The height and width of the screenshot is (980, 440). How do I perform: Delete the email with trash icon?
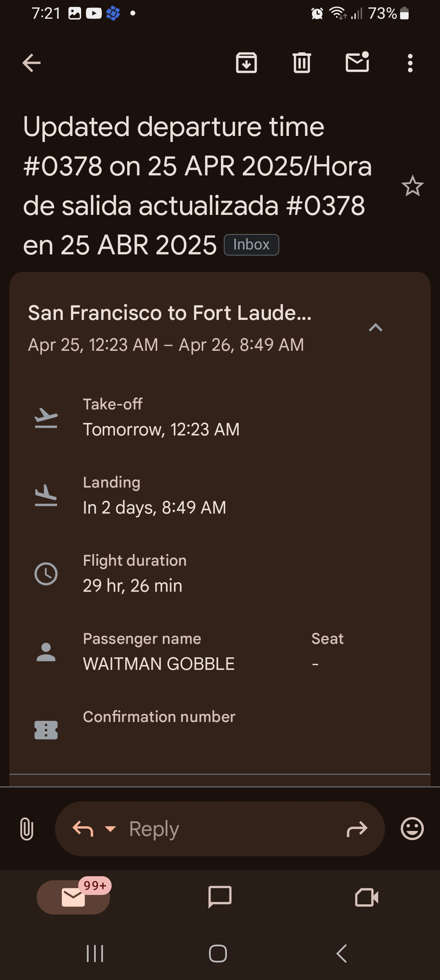302,63
